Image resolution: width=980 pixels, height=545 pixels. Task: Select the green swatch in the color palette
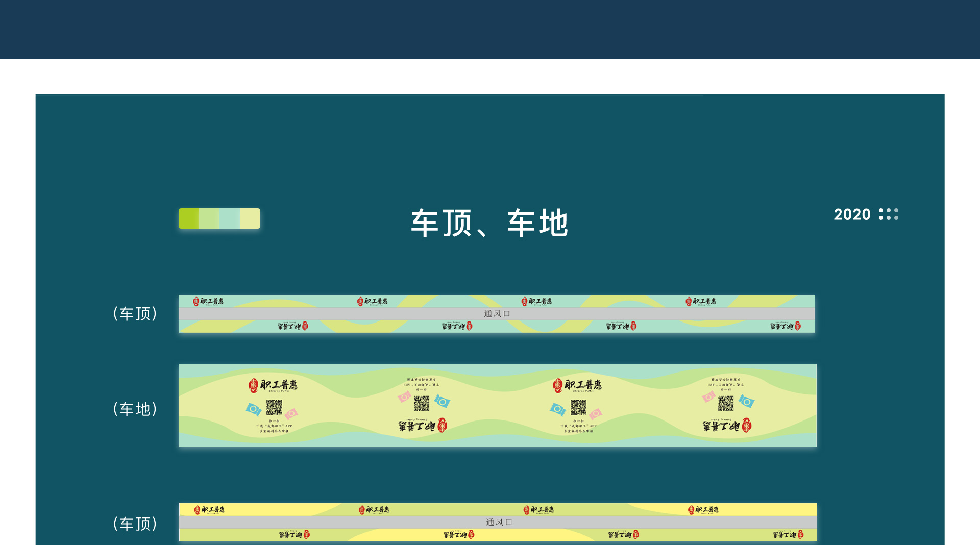[188, 218]
